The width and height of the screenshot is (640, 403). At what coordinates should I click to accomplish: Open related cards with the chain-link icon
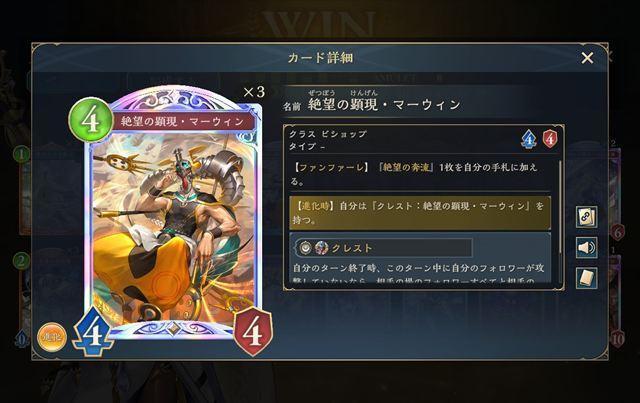pyautogui.click(x=587, y=217)
